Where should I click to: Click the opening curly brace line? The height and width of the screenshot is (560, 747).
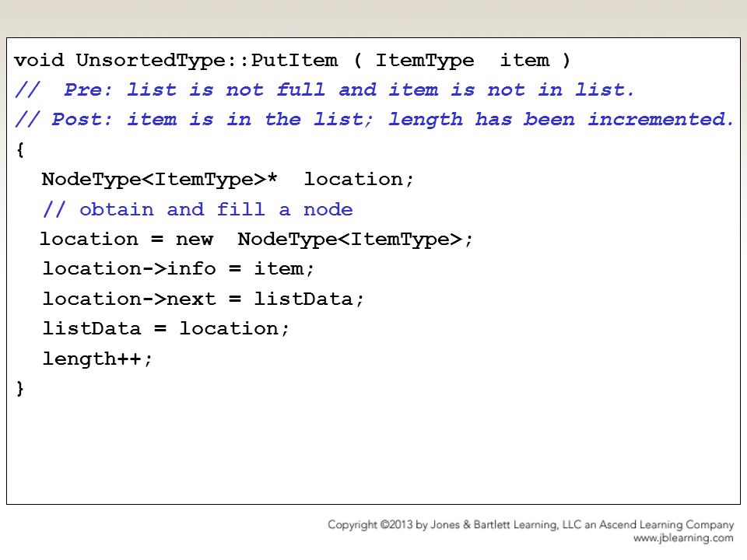(x=20, y=149)
